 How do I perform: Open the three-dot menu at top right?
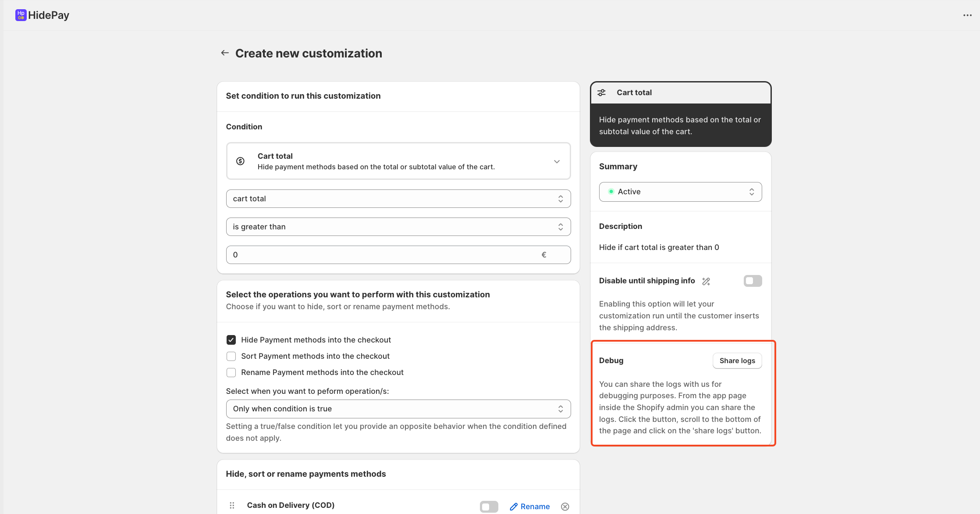(967, 15)
